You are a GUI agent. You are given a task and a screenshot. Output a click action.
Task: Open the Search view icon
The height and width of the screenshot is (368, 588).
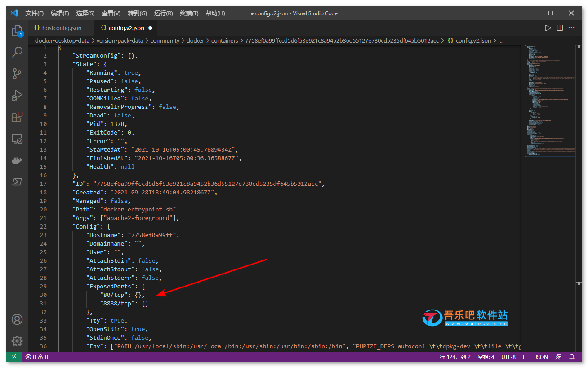click(x=17, y=52)
